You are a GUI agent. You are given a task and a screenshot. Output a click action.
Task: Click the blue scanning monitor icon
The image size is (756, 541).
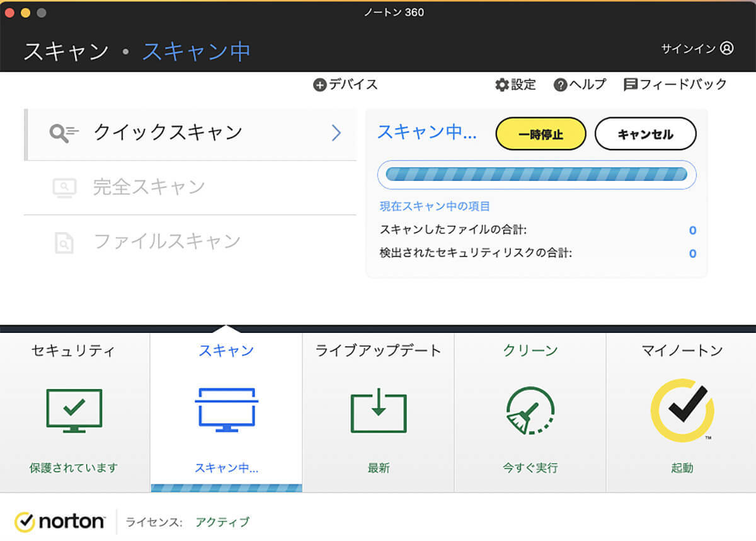[226, 410]
